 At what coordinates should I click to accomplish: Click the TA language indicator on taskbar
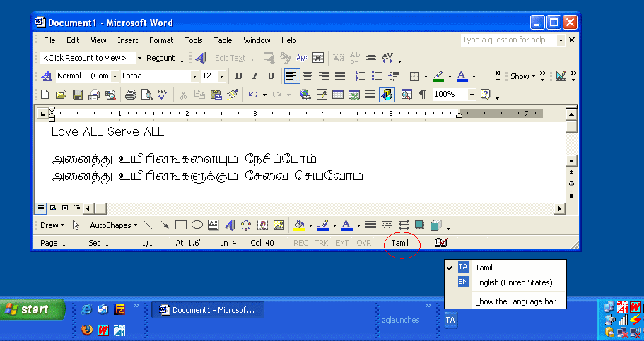pos(450,320)
